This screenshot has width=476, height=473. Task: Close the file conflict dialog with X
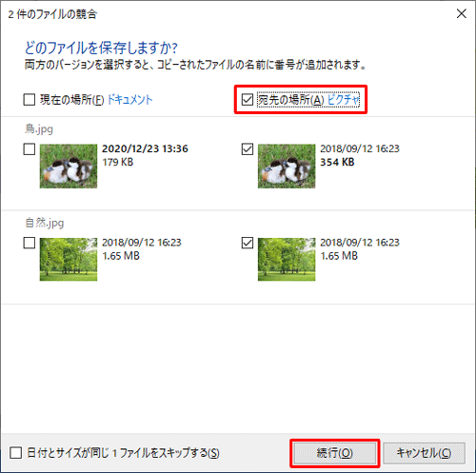(x=462, y=13)
